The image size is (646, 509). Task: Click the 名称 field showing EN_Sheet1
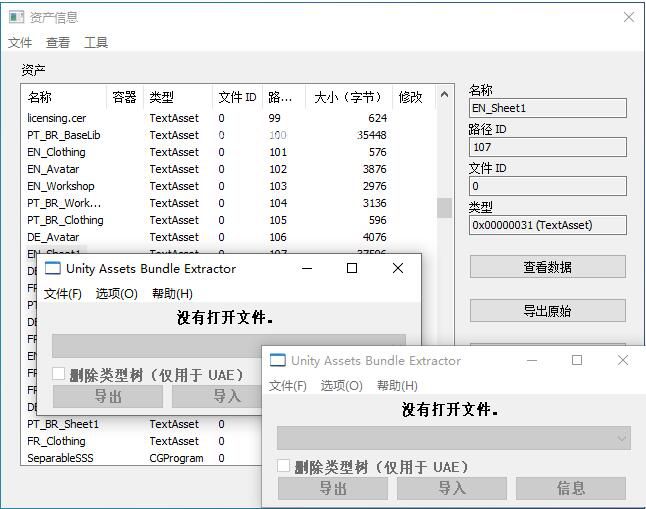(548, 108)
